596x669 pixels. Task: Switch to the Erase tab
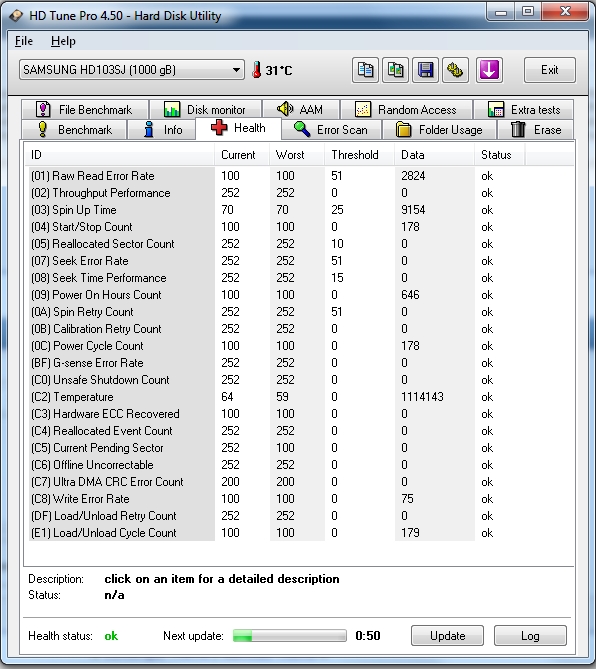tap(536, 130)
